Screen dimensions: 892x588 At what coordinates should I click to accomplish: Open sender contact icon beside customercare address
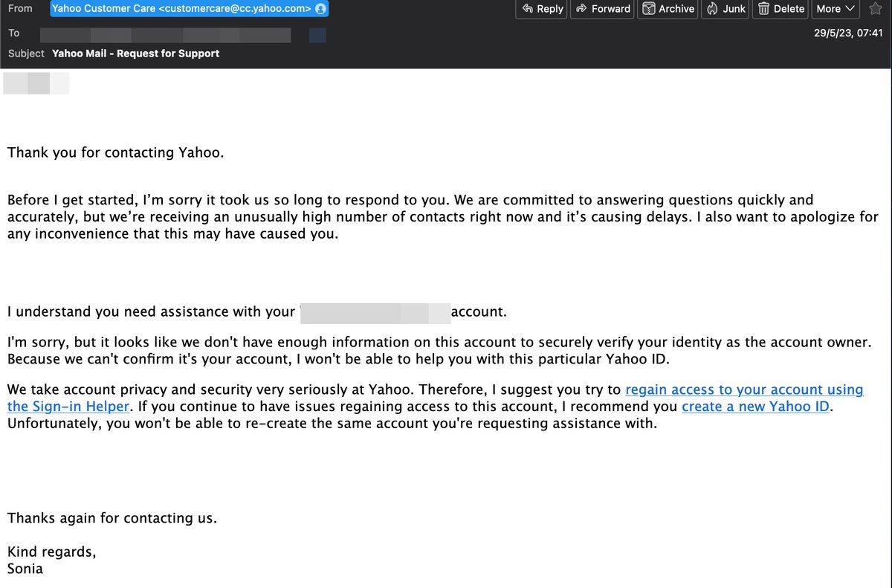point(320,9)
